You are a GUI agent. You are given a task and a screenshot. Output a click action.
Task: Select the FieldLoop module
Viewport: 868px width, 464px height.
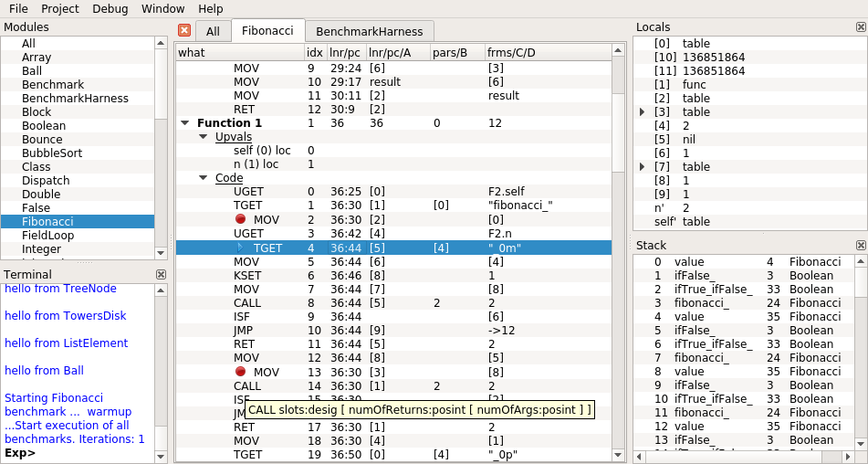(x=78, y=236)
